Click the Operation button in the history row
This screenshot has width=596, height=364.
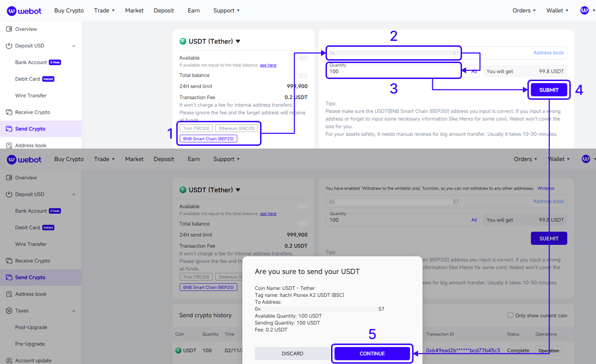(549, 350)
